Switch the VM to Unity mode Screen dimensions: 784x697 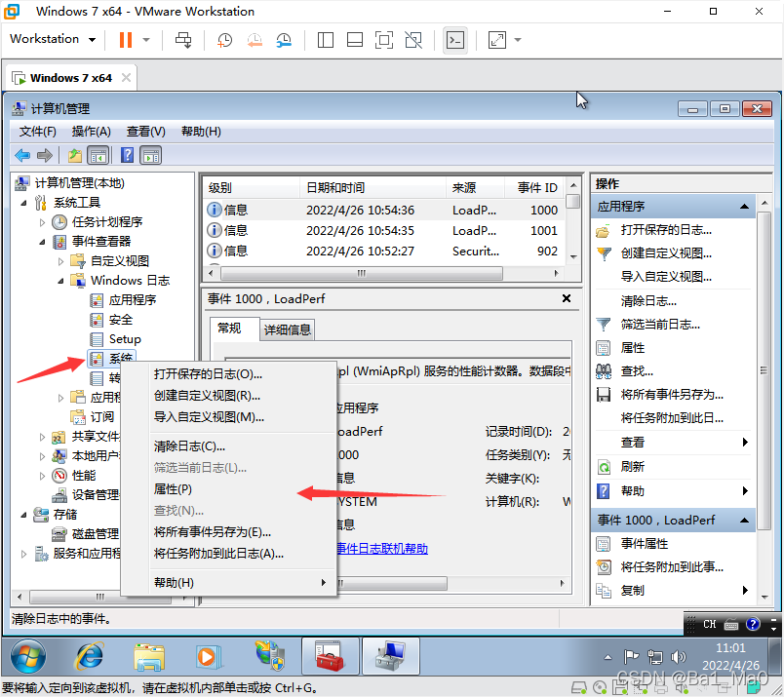pos(413,40)
